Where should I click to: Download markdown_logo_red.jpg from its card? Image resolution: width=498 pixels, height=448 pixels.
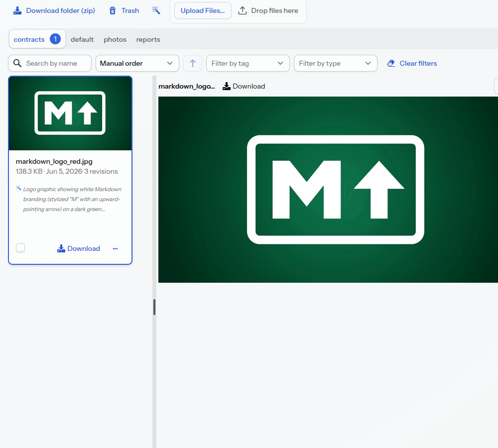79,248
